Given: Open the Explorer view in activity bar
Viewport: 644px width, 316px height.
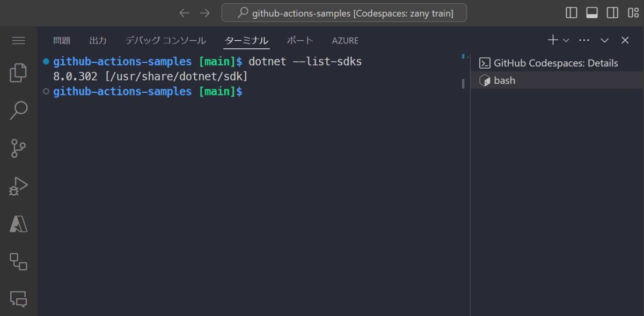Looking at the screenshot, I should [x=19, y=73].
